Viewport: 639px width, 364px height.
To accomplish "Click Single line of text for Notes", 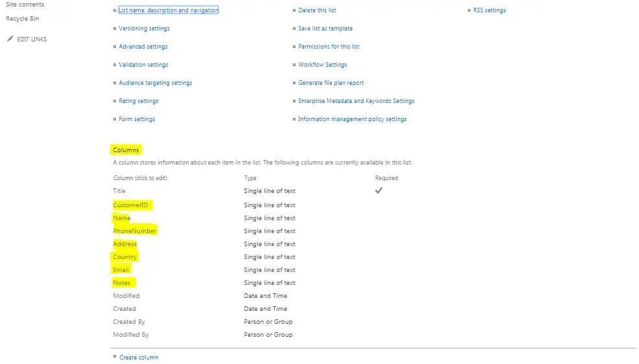I will tap(270, 283).
